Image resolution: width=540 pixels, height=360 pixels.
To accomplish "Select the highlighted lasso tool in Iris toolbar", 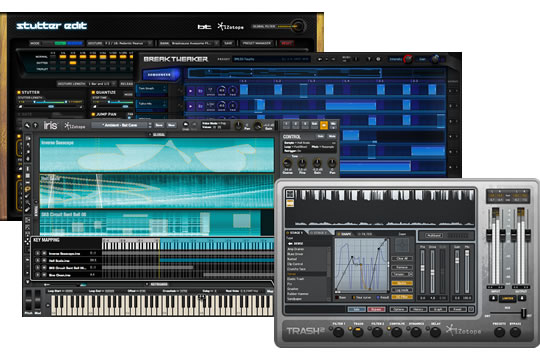I will (28, 189).
